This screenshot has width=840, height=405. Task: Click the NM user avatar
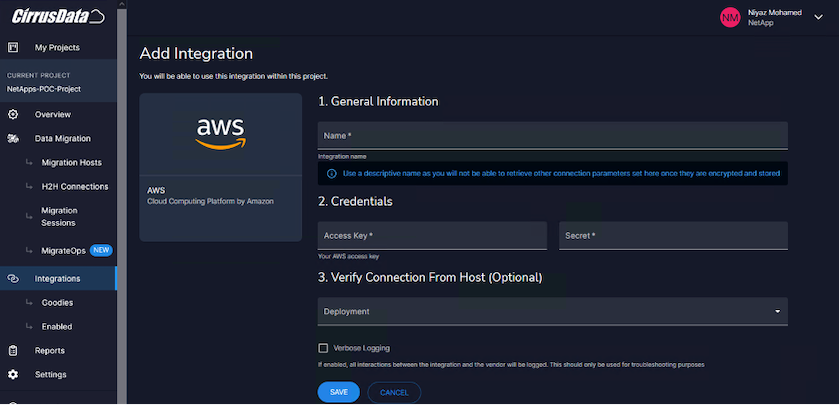click(x=730, y=16)
